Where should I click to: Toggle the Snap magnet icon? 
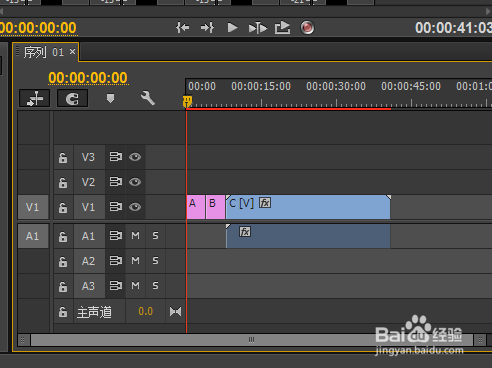tap(72, 98)
